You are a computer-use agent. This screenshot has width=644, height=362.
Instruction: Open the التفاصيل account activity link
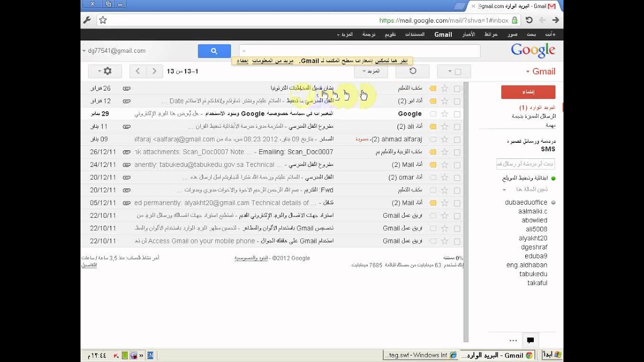coord(89,264)
